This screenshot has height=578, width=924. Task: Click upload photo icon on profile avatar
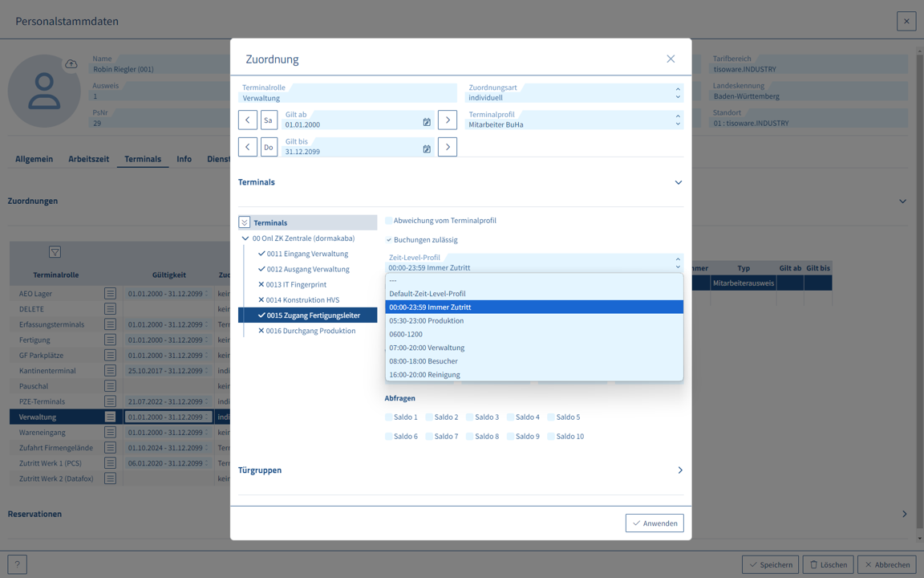(71, 64)
